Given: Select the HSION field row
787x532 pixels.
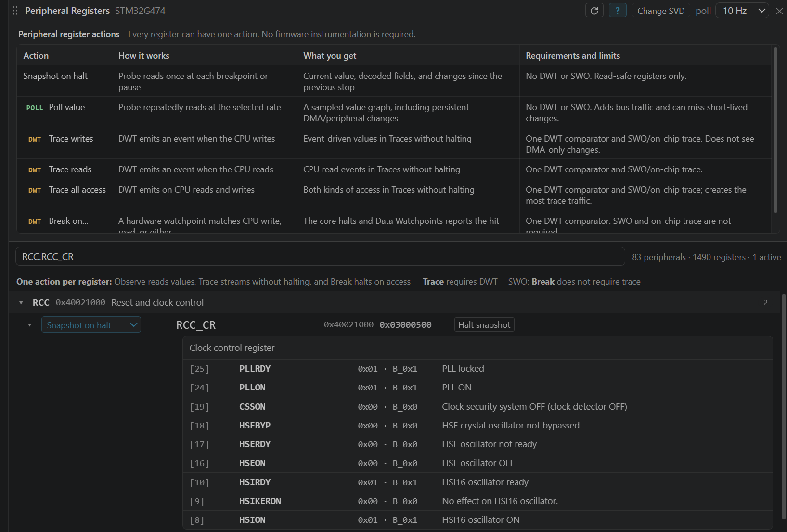Looking at the screenshot, I should point(477,520).
